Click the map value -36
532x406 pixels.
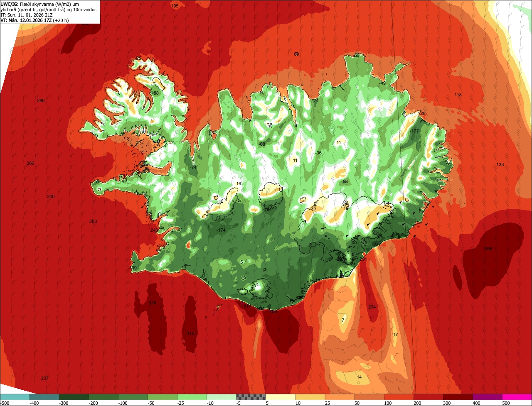(x=319, y=153)
